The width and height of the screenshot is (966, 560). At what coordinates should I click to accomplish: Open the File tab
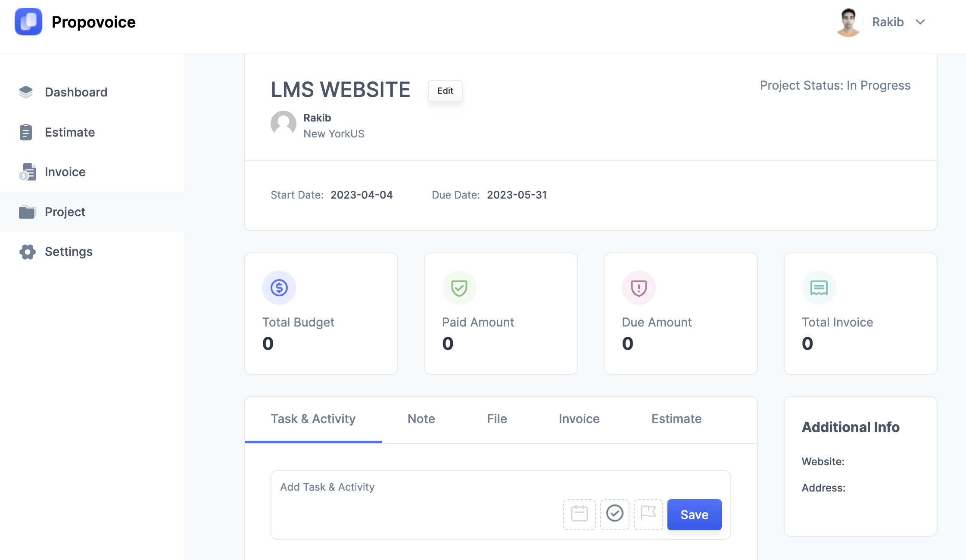click(x=497, y=419)
